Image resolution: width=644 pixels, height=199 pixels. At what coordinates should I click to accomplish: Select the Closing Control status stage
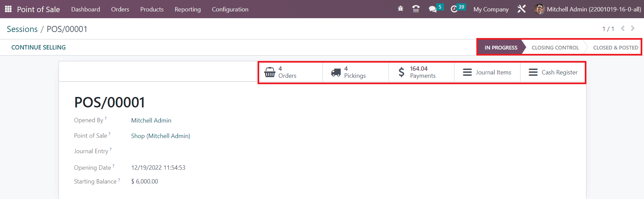pyautogui.click(x=555, y=47)
